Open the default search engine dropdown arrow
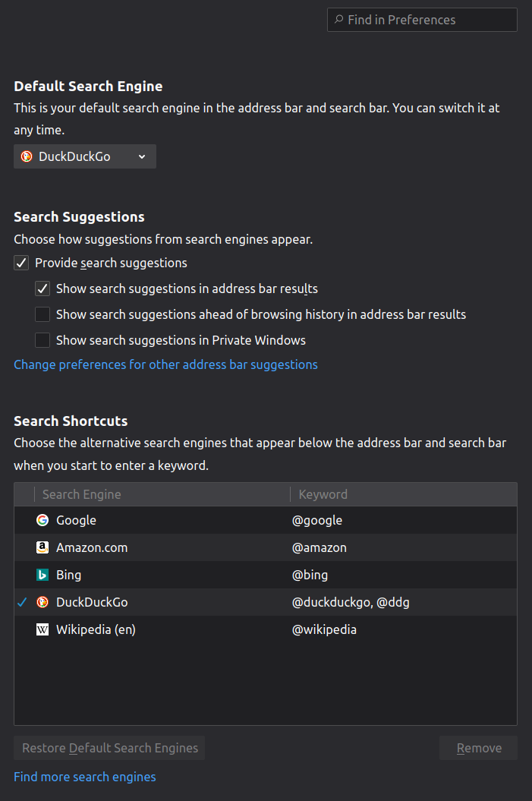The image size is (532, 801). click(142, 156)
